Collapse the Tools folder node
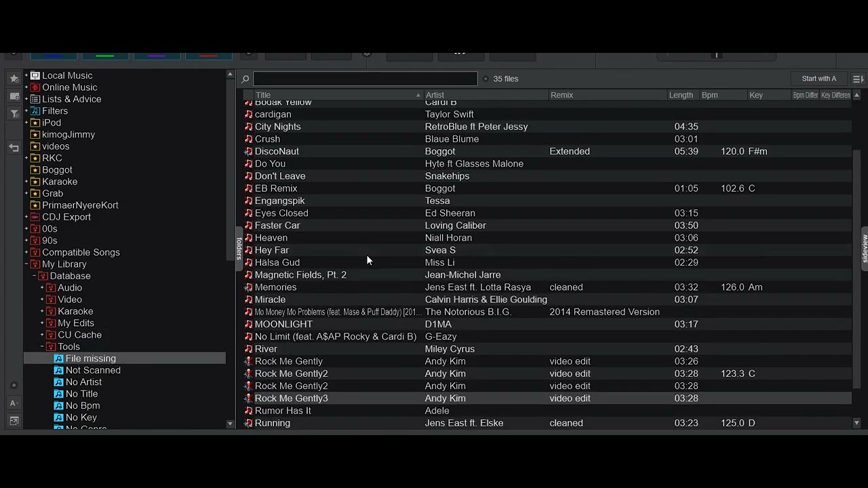Screen dimensions: 868x488 click(42, 347)
